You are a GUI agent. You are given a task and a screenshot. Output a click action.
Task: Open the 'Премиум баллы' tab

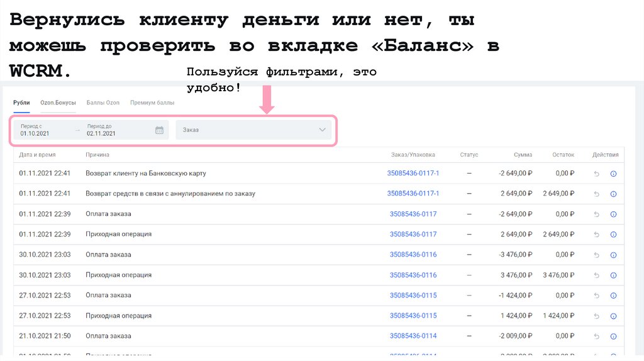(x=152, y=103)
